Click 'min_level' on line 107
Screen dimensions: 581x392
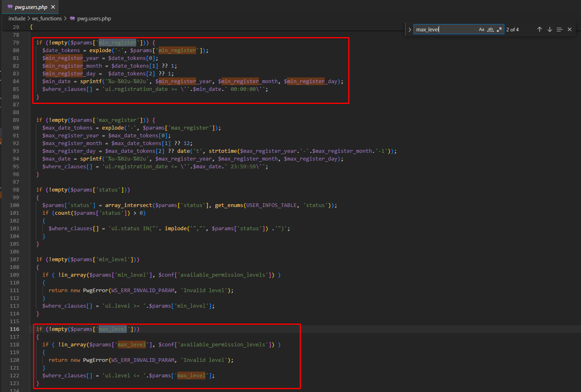113,259
